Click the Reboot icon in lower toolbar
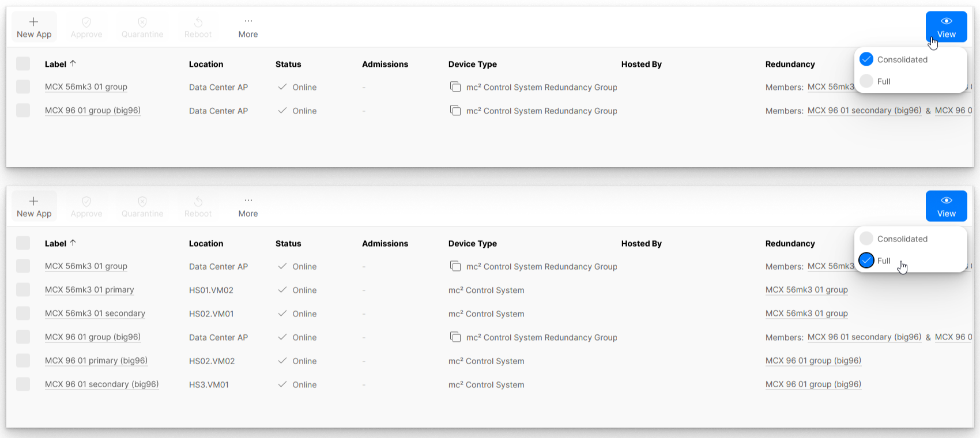Screen dimensions: 980x438 coord(198,201)
